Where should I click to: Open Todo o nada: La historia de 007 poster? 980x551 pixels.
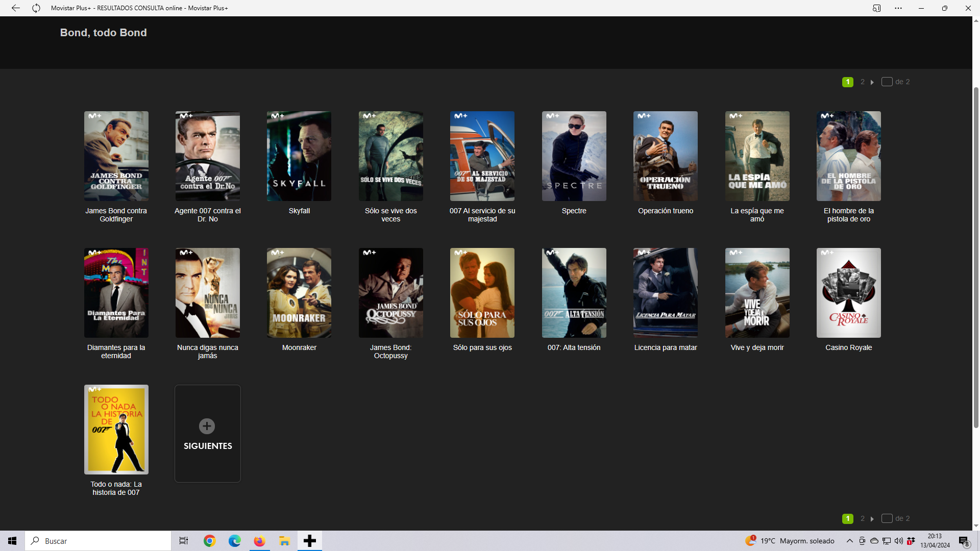116,430
